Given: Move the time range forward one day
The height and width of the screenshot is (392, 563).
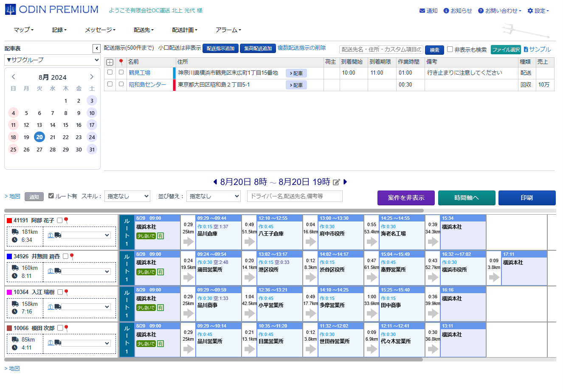Looking at the screenshot, I should (345, 182).
